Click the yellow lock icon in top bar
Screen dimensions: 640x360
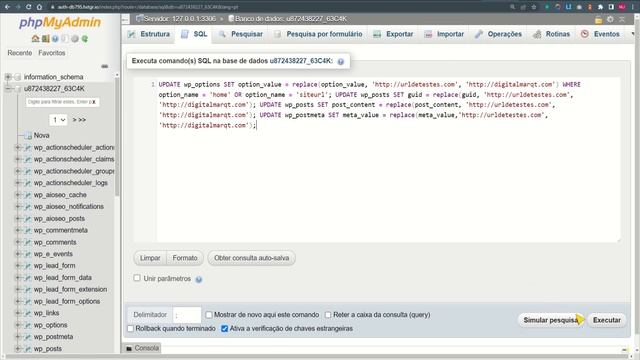598,19
